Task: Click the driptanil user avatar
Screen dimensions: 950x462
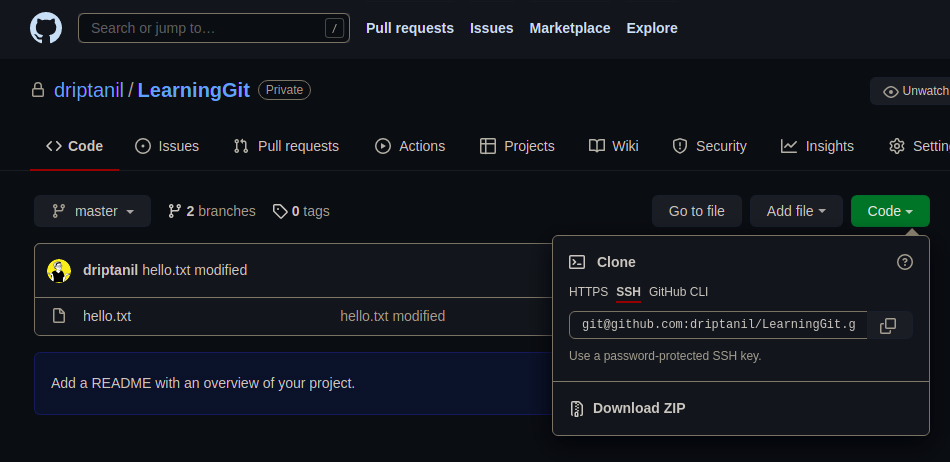Action: [x=59, y=270]
